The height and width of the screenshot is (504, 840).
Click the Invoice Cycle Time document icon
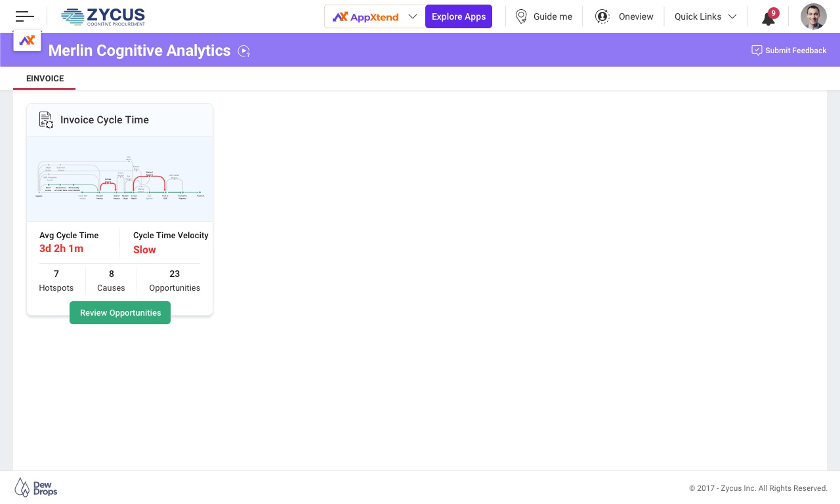click(46, 120)
